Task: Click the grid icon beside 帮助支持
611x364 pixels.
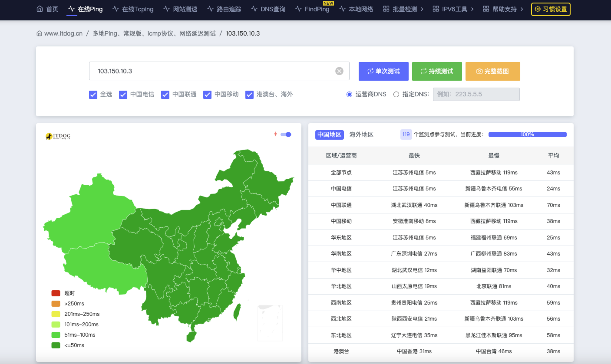Action: coord(486,9)
